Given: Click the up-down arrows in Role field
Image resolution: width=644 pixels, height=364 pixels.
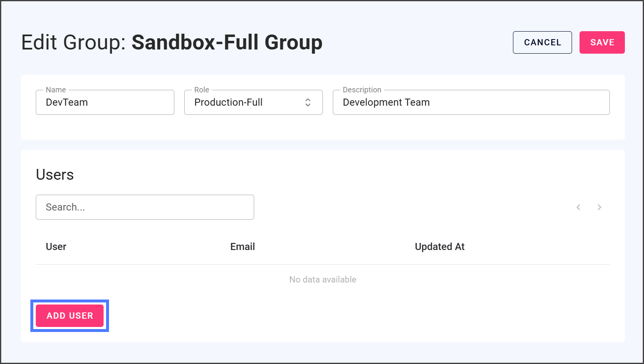Looking at the screenshot, I should (308, 102).
